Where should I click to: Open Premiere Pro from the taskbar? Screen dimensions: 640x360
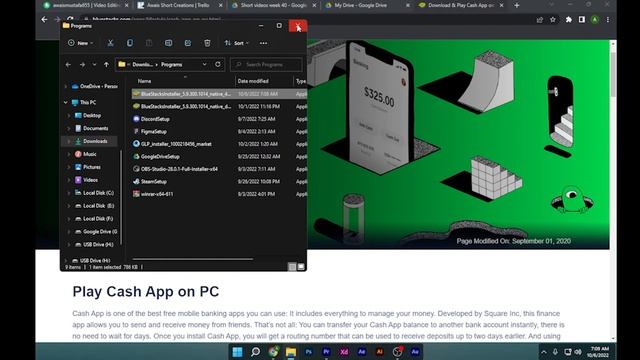click(326, 351)
